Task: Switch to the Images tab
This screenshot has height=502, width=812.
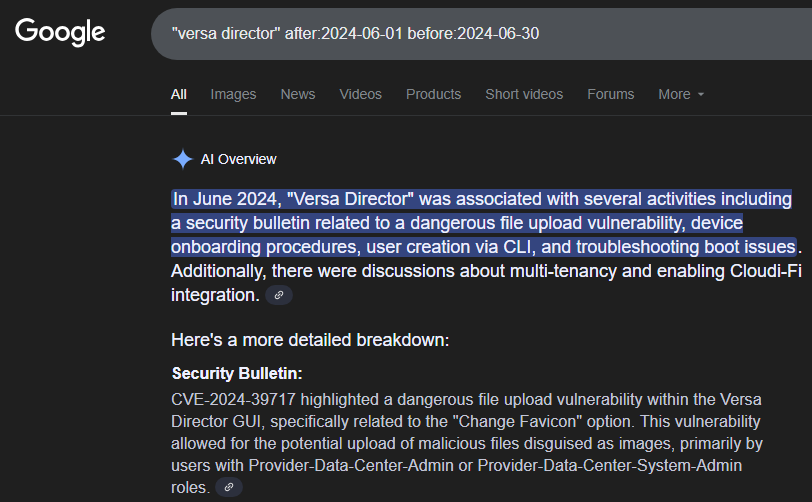Action: click(233, 94)
